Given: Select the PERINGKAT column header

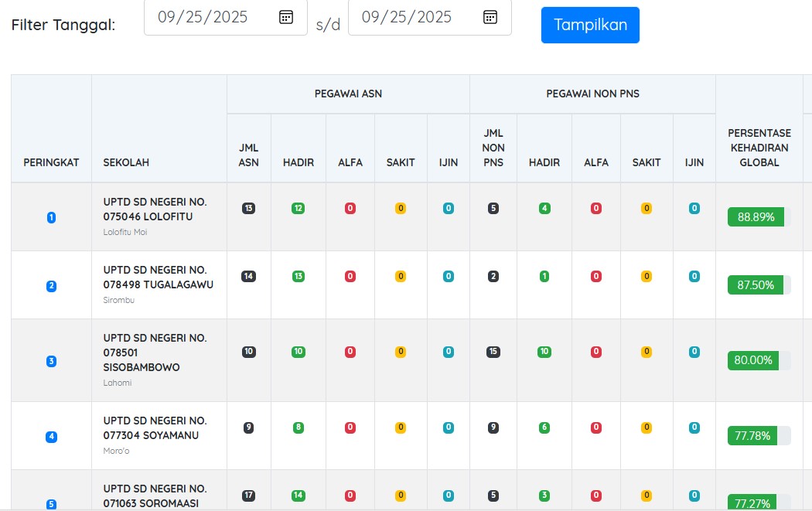Looking at the screenshot, I should pyautogui.click(x=51, y=162).
